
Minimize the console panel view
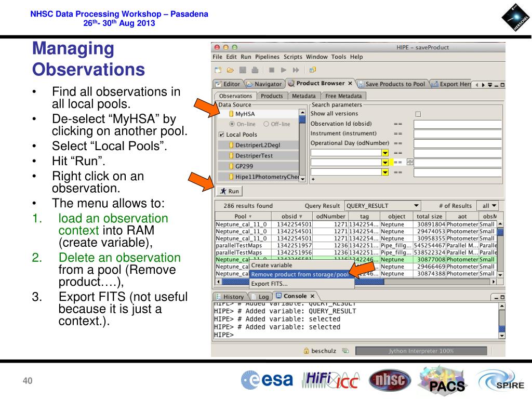point(496,298)
